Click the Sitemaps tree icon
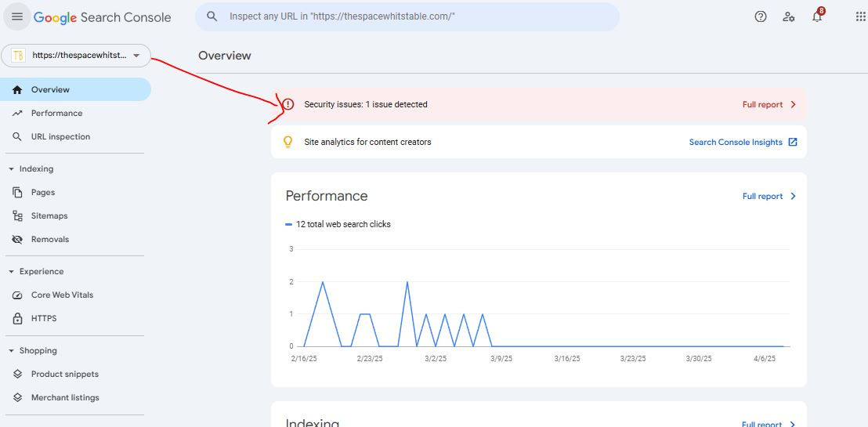The height and width of the screenshot is (427, 868). [17, 216]
